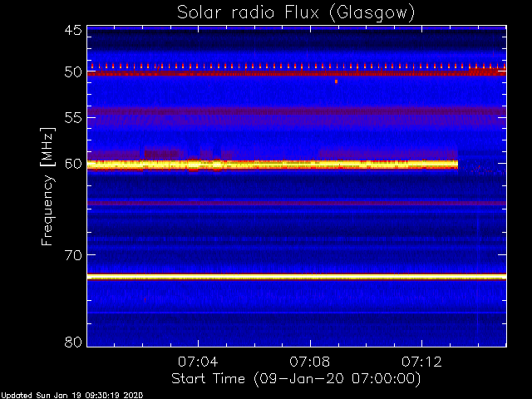Click the "Solar radio Flux (Glasgow)" title
The image size is (532, 399).
tap(296, 13)
